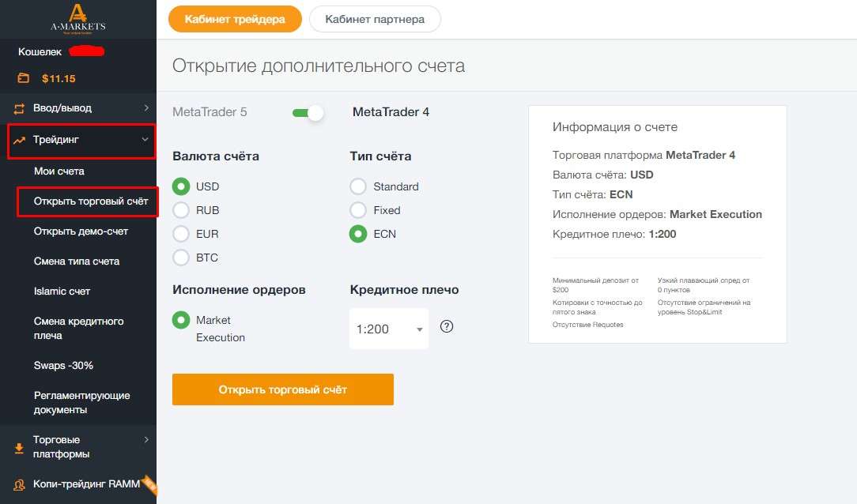Image resolution: width=857 pixels, height=504 pixels.
Task: Click Исполнение ордеров: Market Execution info line
Action: (657, 214)
